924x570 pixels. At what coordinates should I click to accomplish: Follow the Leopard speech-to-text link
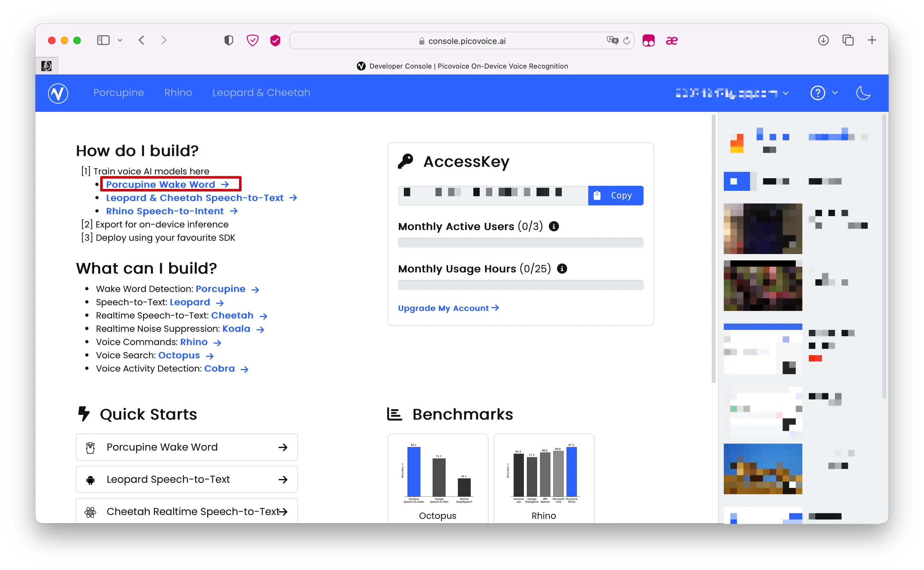tap(197, 302)
